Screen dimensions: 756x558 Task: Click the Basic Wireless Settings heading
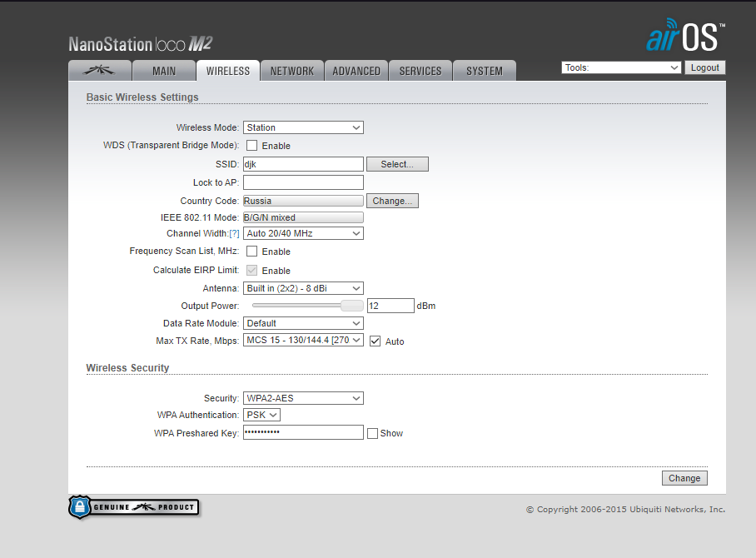(x=142, y=97)
